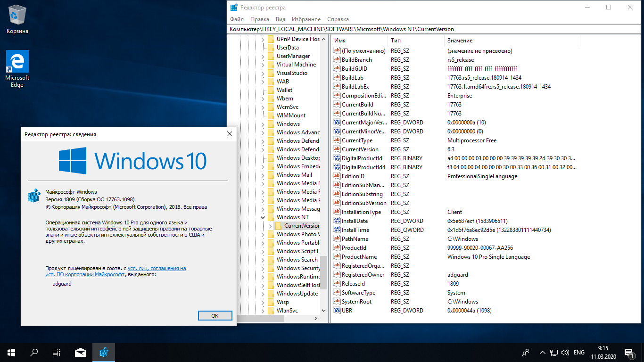This screenshot has height=362, width=644.
Task: Close the Редактор реестра: сведения dialog
Action: click(230, 134)
